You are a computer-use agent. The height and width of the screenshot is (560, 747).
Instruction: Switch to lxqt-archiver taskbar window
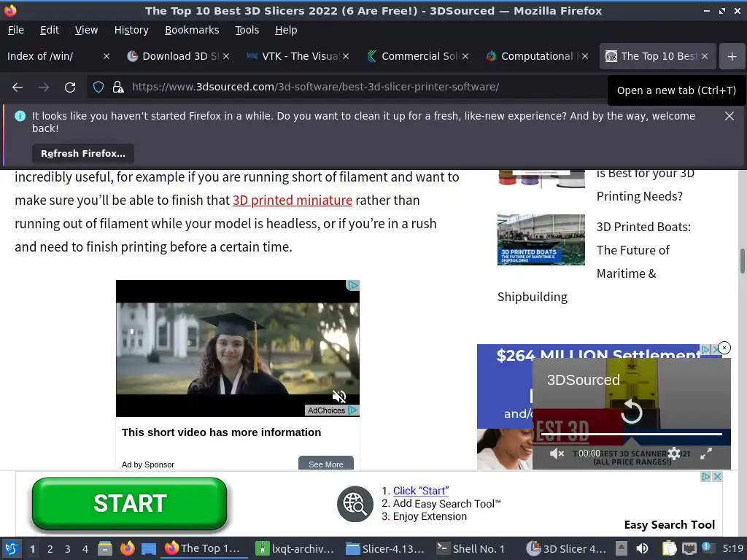point(295,549)
